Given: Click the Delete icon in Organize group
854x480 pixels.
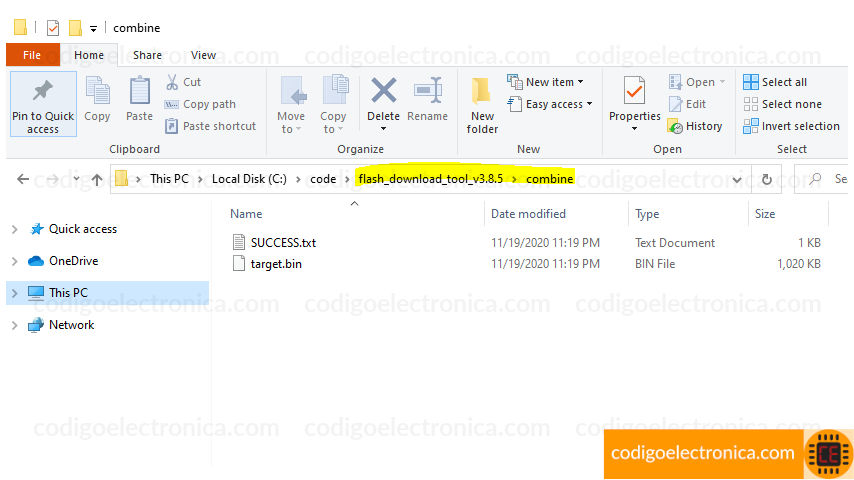Looking at the screenshot, I should click(x=383, y=90).
